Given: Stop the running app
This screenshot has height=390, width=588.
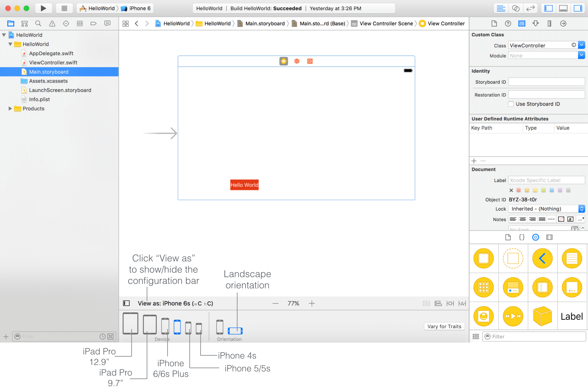Looking at the screenshot, I should pyautogui.click(x=64, y=8).
